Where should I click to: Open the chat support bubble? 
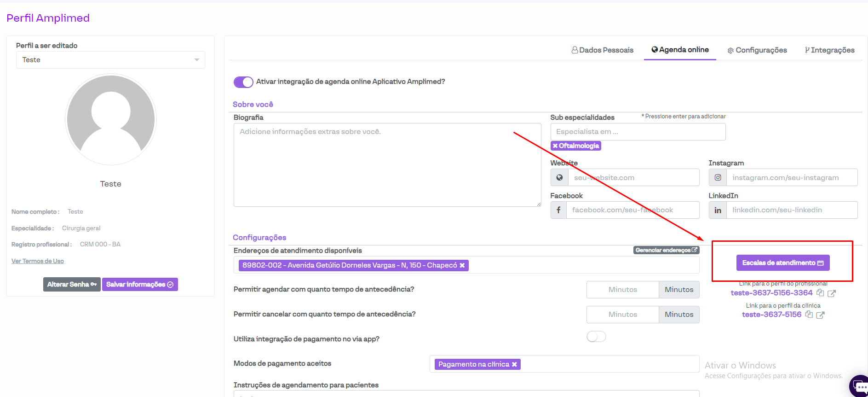coord(859,386)
